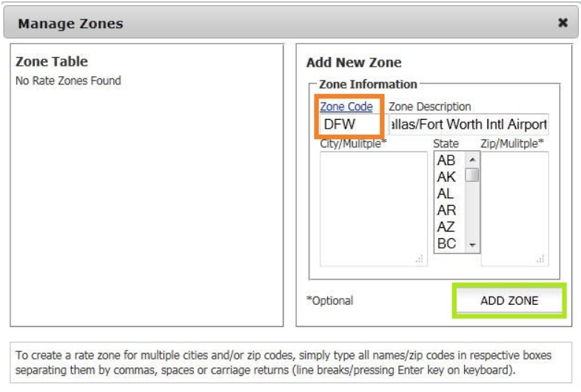Select AB in the State list
Viewport: 581px width, 392px height.
click(x=446, y=160)
